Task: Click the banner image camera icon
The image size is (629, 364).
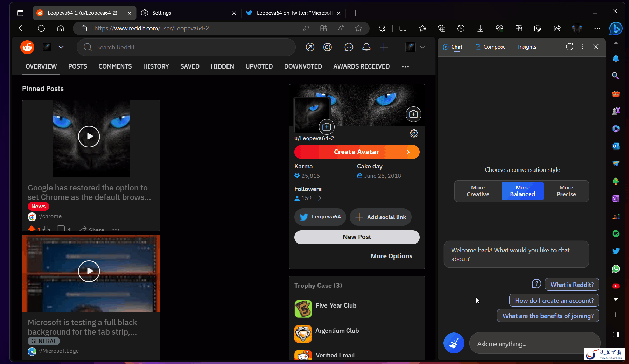Action: [x=413, y=114]
